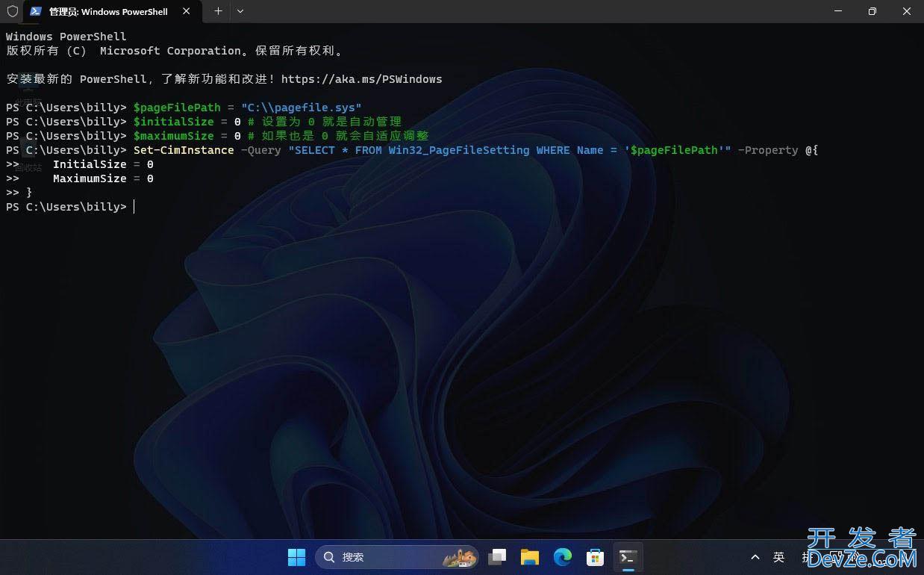Click the Set-CimInstance command text
Viewport: 924px width, 575px height.
click(x=184, y=150)
